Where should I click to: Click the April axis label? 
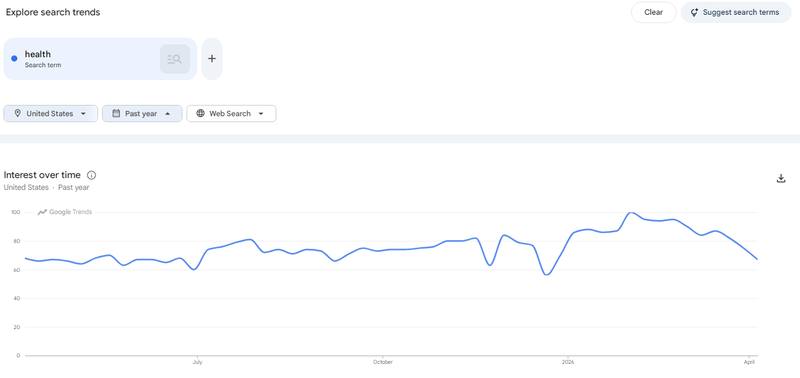749,362
